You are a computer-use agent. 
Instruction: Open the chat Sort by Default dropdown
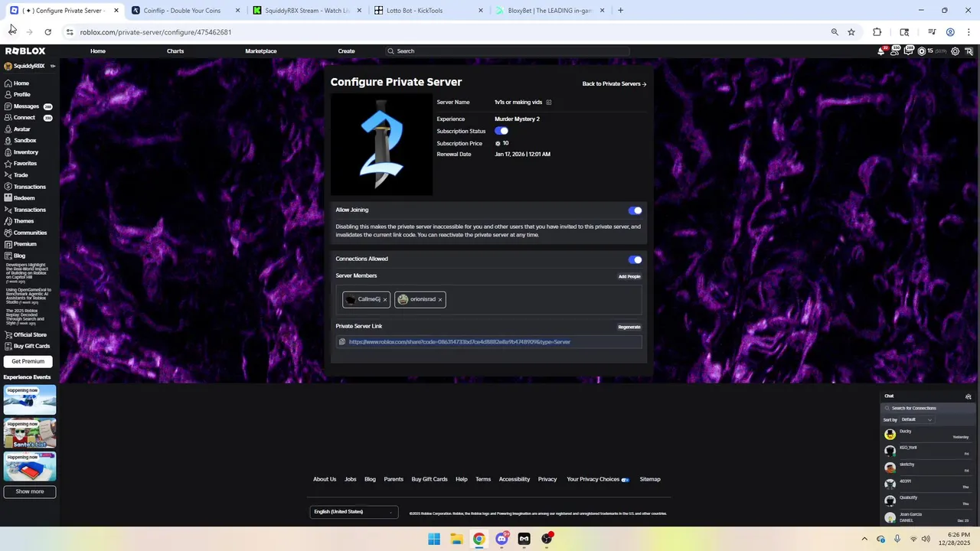(917, 419)
